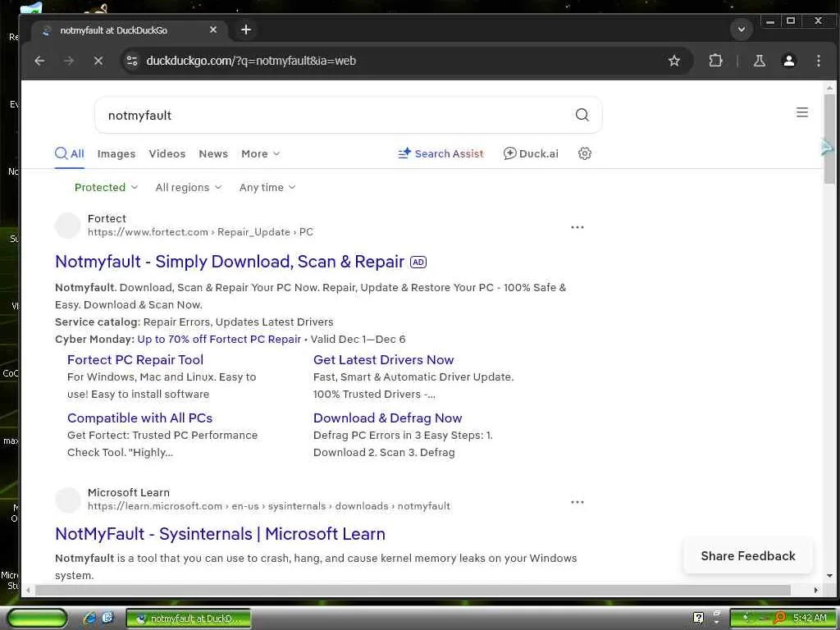Screen dimensions: 840x630
Task: Bookmark this page with the star icon
Action: [x=674, y=61]
